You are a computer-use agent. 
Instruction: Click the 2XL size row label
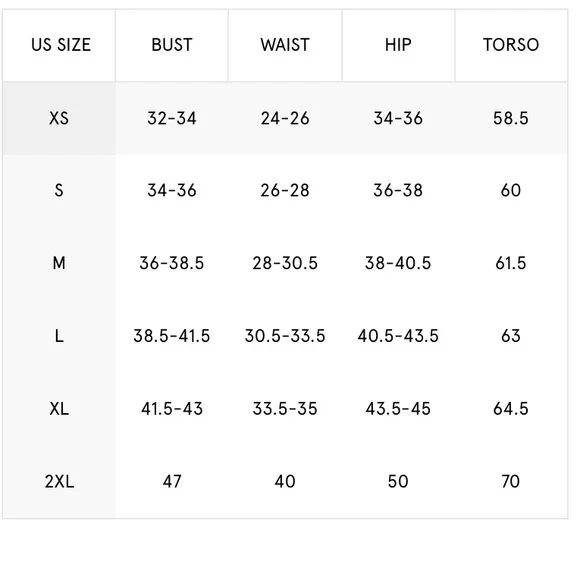(x=60, y=481)
